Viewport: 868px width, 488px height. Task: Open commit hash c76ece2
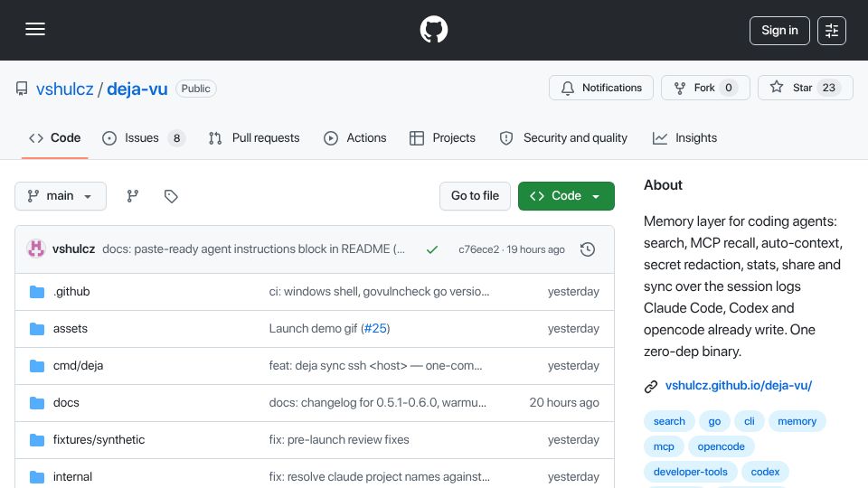click(x=479, y=249)
